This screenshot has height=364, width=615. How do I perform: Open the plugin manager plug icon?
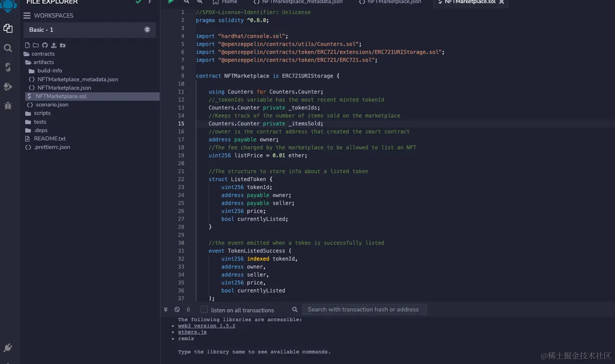(8, 348)
